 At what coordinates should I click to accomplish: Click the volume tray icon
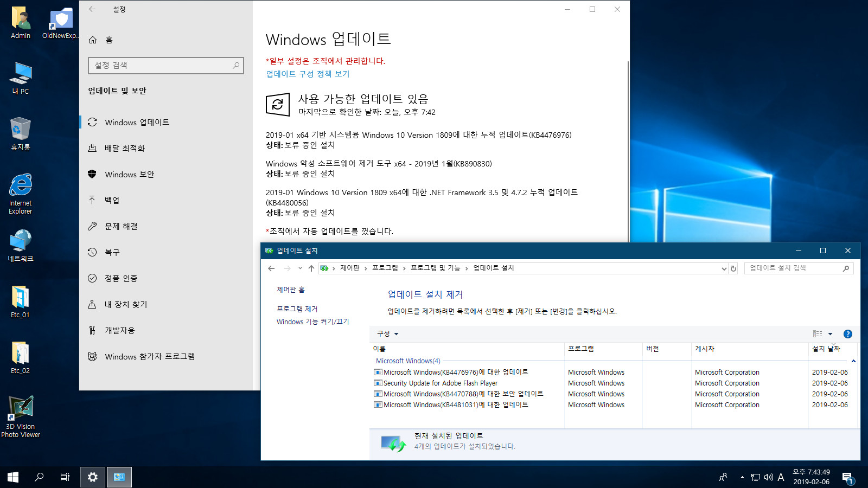(768, 477)
